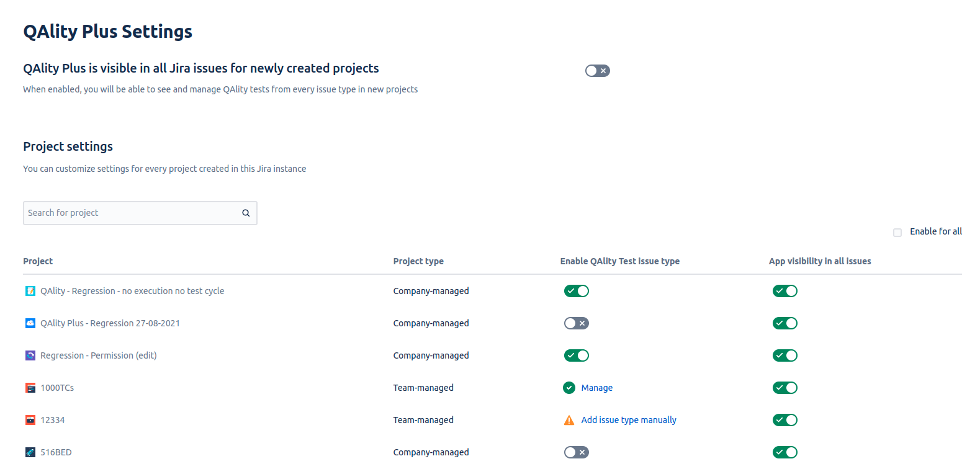Image resolution: width=980 pixels, height=469 pixels.
Task: Select project name 516BED
Action: click(56, 452)
